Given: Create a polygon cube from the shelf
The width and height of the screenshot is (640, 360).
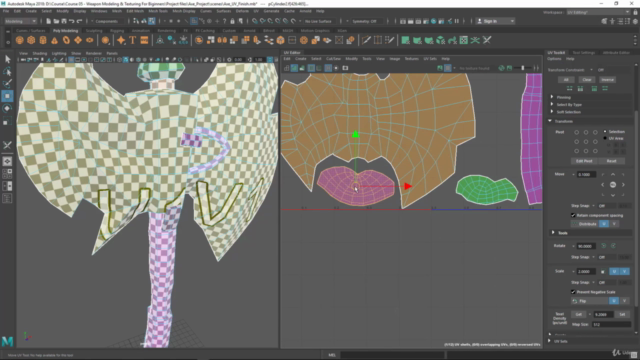Looking at the screenshot, I should (x=31, y=40).
